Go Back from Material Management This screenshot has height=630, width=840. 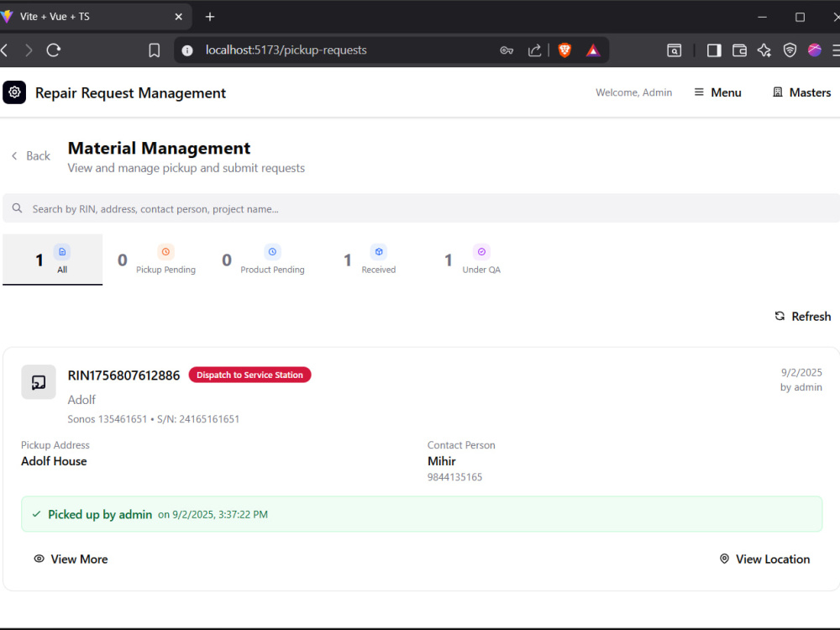click(31, 156)
